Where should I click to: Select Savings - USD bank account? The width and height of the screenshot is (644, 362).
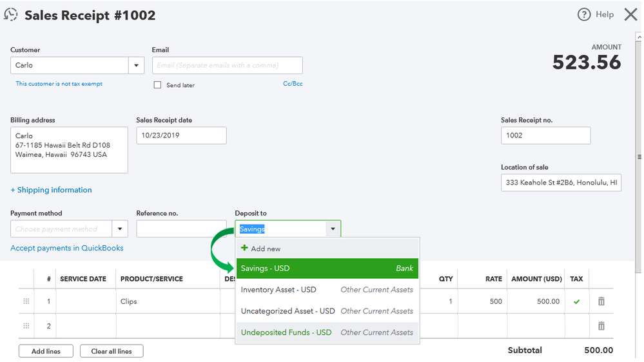(x=327, y=268)
